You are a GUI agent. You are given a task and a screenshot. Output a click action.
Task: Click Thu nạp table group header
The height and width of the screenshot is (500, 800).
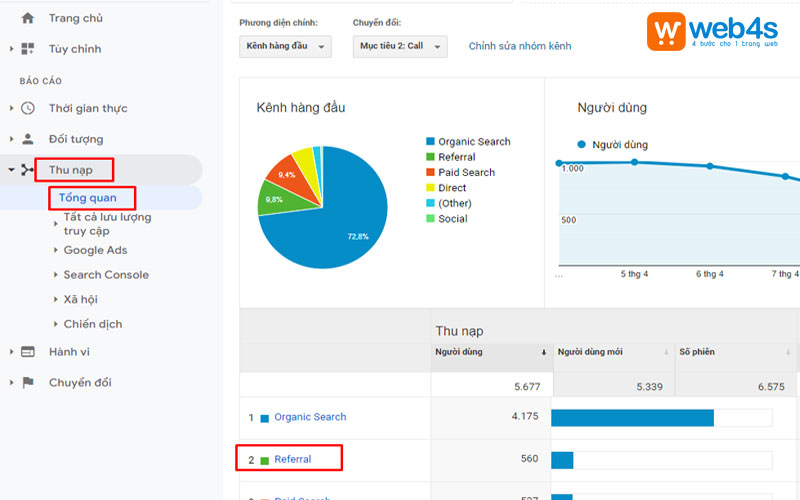459,331
